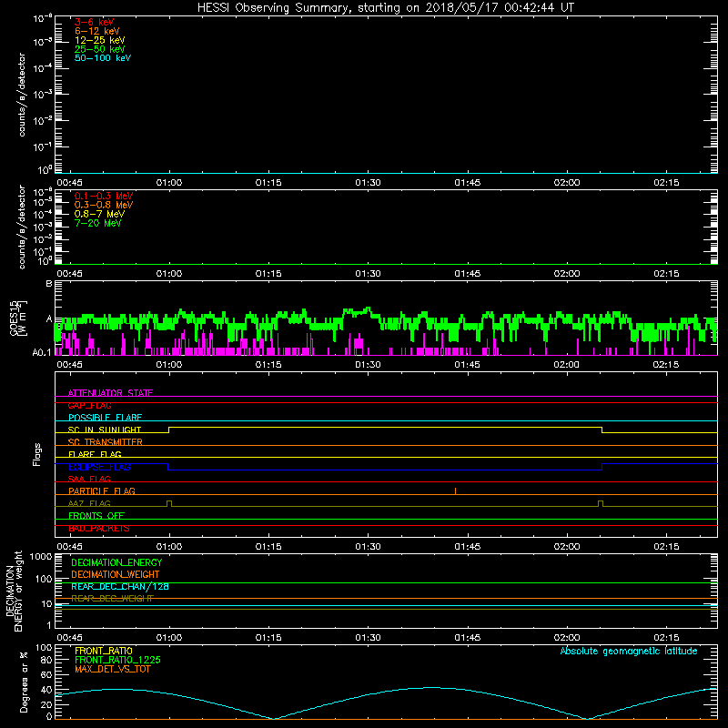Click the Absolute geomagnetic latitude label
Screen dimensions: 728x728
pyautogui.click(x=629, y=651)
